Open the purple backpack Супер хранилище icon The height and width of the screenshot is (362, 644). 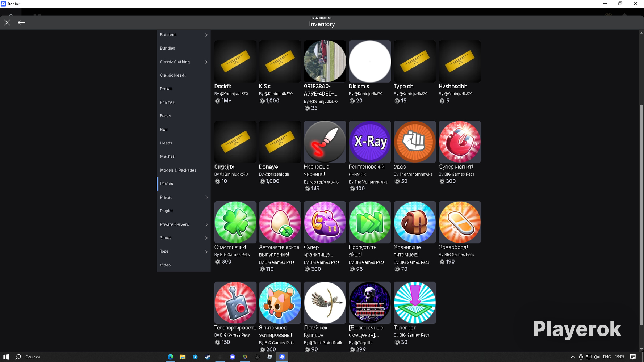pyautogui.click(x=325, y=222)
